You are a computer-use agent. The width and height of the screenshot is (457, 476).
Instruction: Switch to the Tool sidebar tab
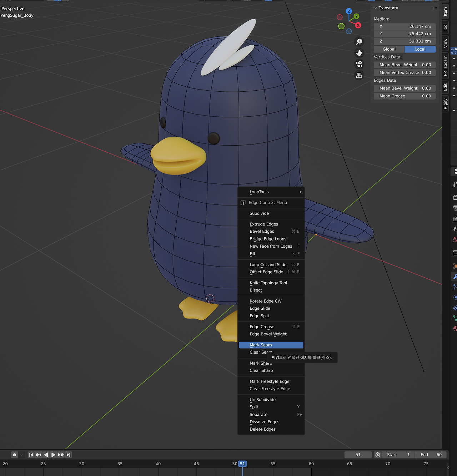coord(445,27)
